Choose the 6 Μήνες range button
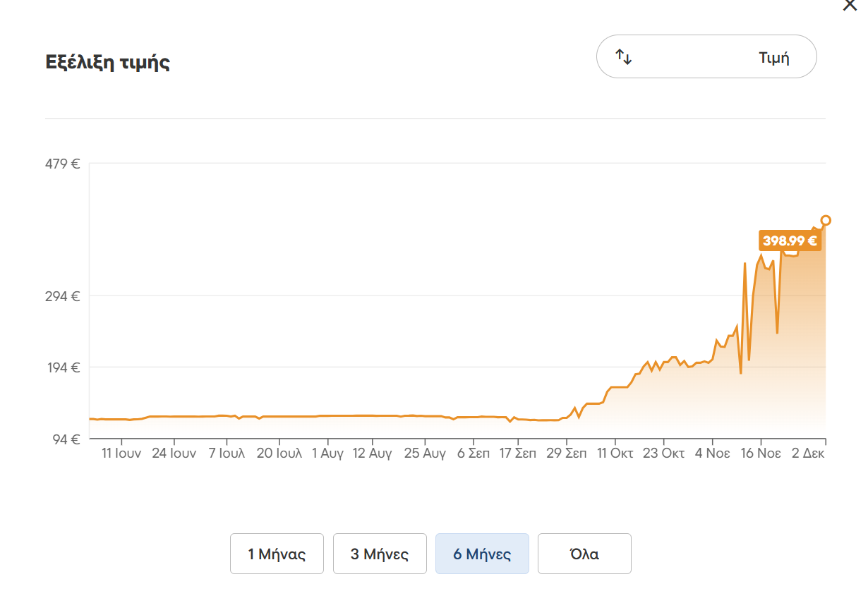 (482, 554)
